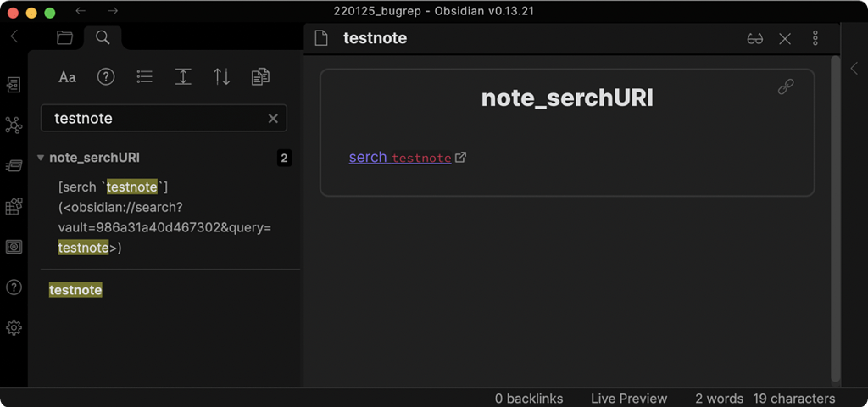Select the search tab in sidebar

point(103,37)
